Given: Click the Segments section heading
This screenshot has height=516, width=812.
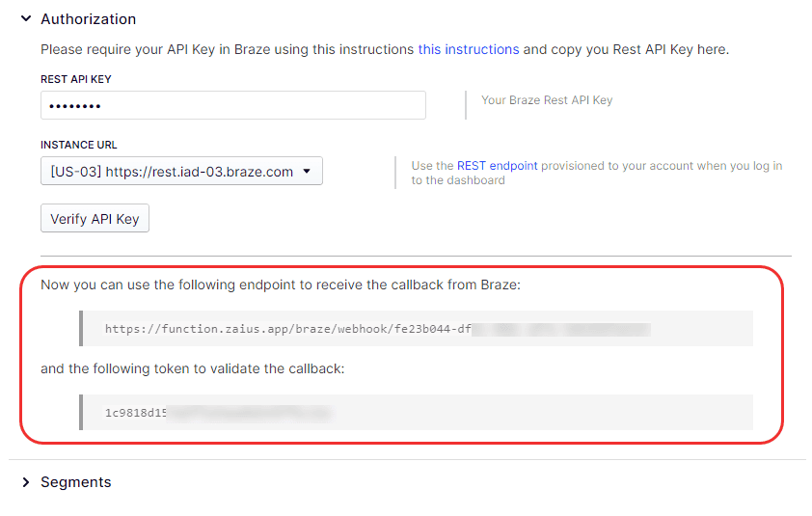Looking at the screenshot, I should coord(75,482).
